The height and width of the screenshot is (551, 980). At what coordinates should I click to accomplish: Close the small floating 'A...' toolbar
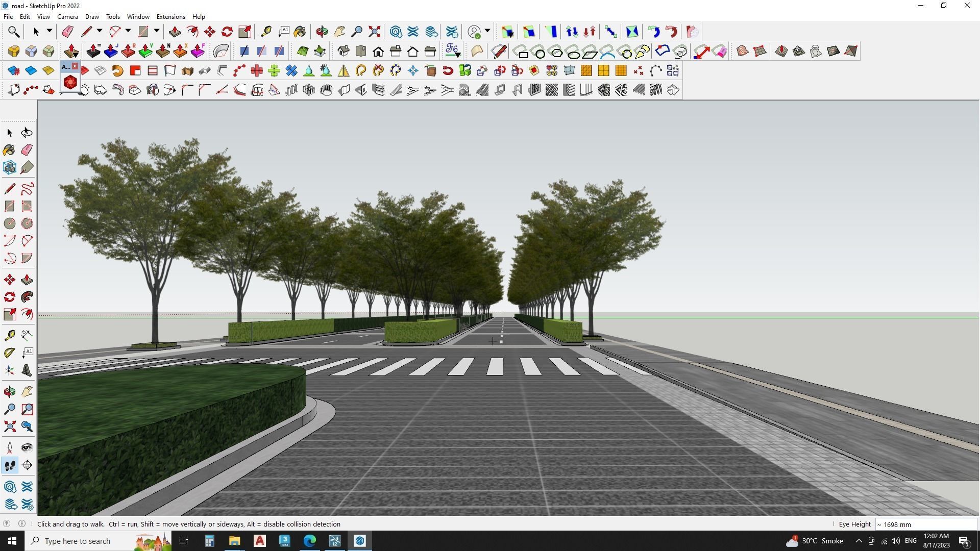coord(75,66)
